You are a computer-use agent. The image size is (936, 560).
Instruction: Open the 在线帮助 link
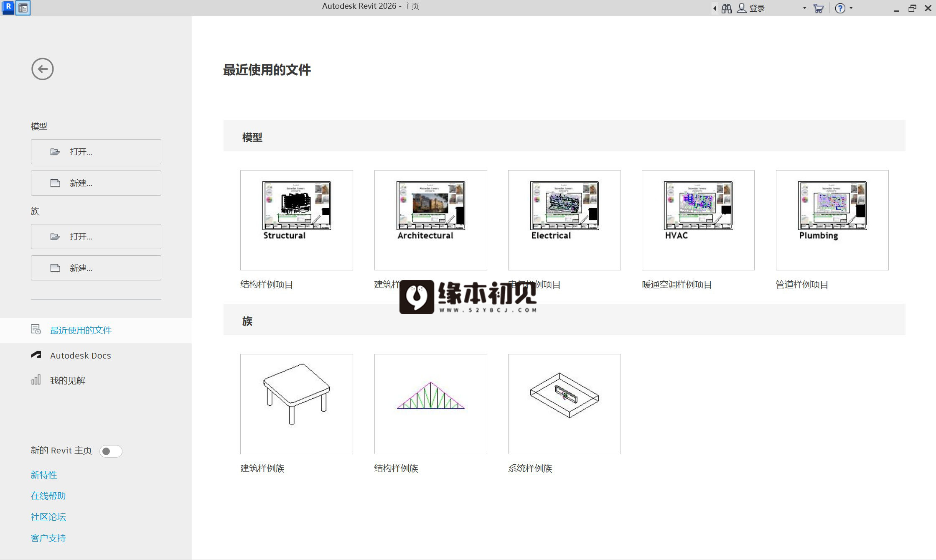point(48,496)
